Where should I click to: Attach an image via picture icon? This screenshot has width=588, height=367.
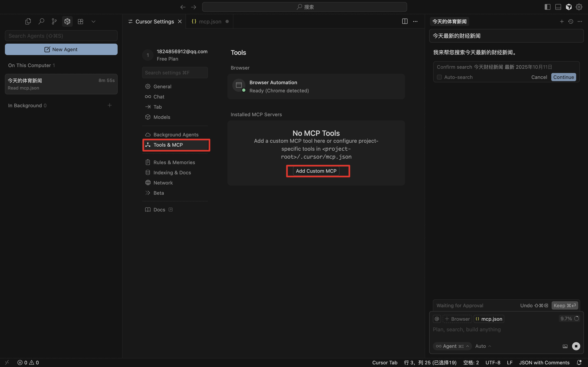[565, 346]
